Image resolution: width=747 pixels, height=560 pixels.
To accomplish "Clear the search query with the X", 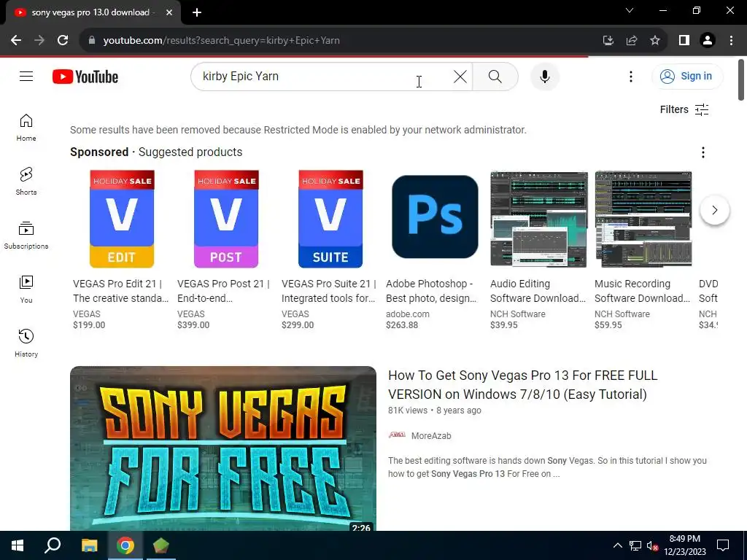I will click(460, 76).
